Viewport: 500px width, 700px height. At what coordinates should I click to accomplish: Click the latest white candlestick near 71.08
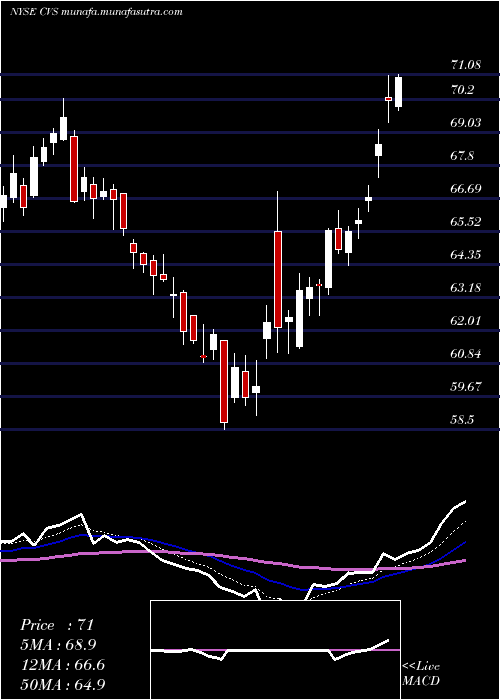click(398, 92)
